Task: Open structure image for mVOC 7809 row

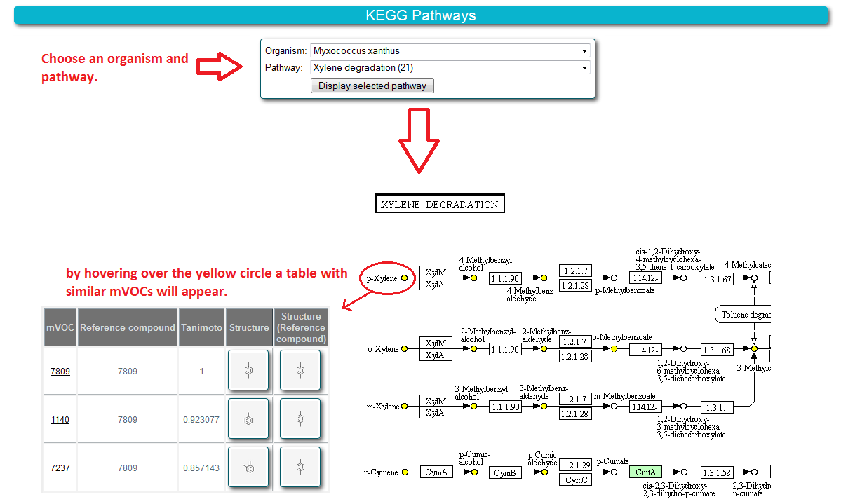Action: (x=248, y=370)
